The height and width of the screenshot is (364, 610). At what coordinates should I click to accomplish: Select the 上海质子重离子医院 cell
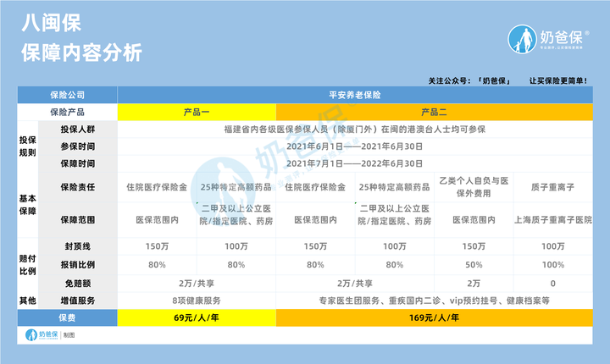tap(552, 220)
